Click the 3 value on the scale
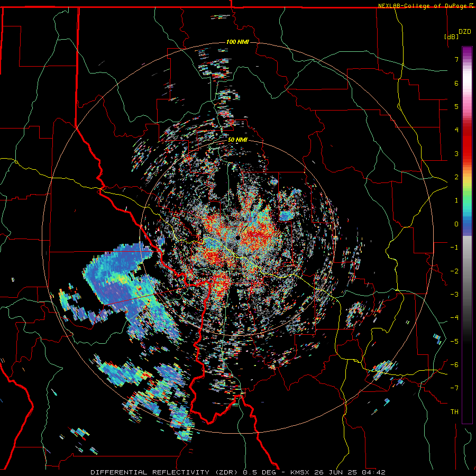Image resolution: width=476 pixels, height=476 pixels. (x=456, y=153)
